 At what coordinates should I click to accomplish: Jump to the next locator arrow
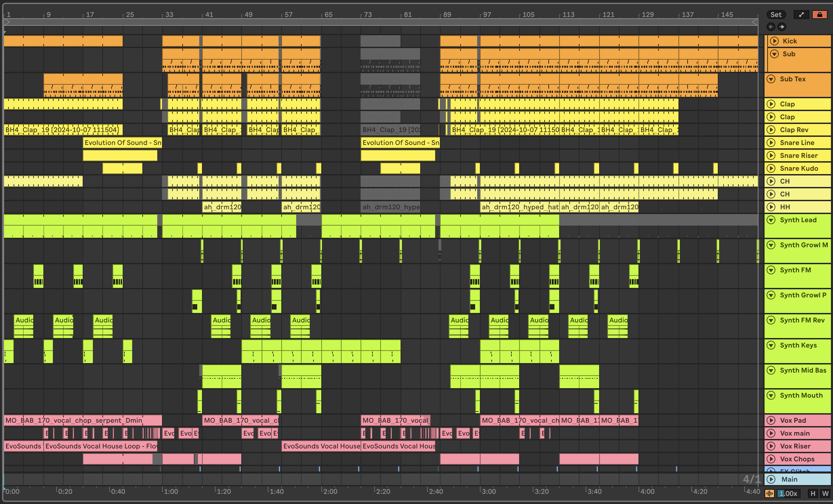781,27
